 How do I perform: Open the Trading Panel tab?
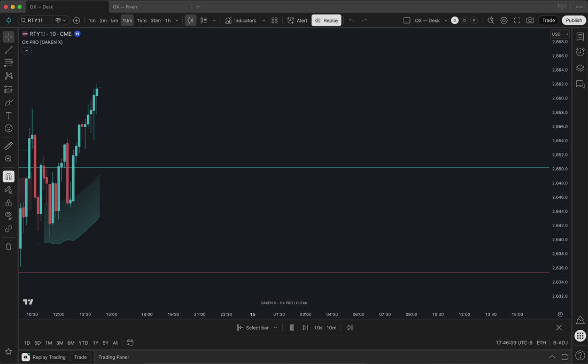coord(113,357)
